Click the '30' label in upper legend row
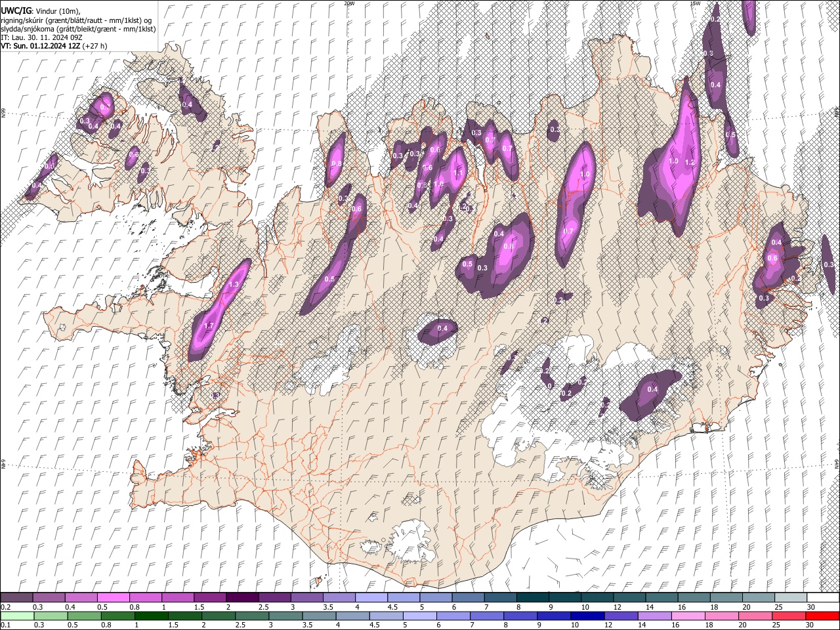Screen dimensions: 840x630 click(x=810, y=607)
